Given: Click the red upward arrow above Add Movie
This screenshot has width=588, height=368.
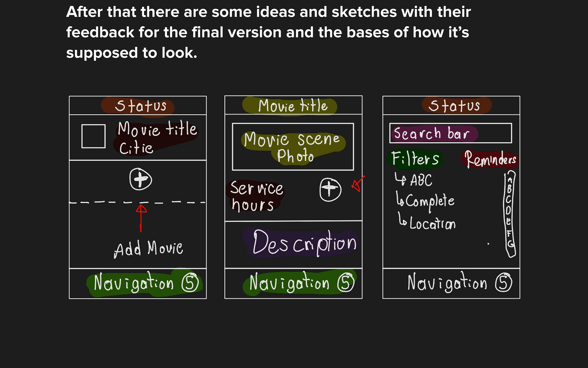Looking at the screenshot, I should coord(141,217).
